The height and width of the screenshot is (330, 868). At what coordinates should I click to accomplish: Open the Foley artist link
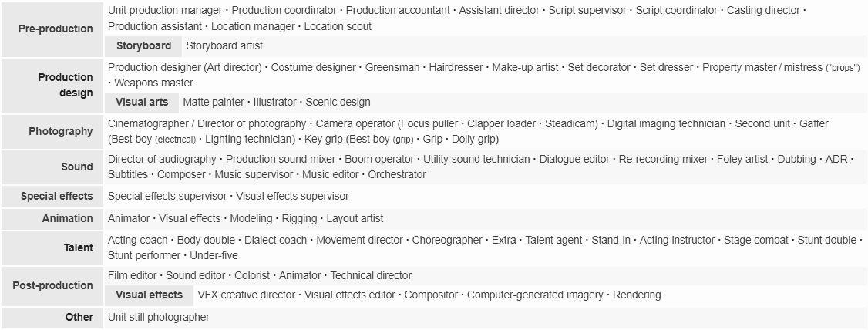pyautogui.click(x=742, y=160)
